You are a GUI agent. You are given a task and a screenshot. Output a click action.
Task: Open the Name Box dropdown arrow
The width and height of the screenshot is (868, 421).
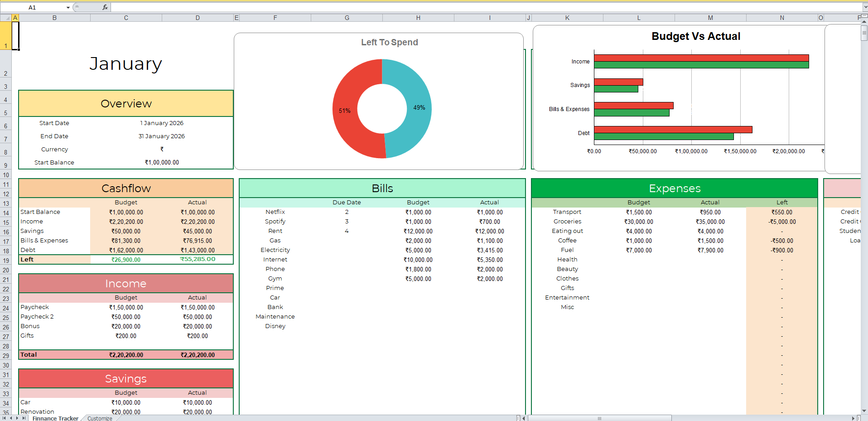68,7
